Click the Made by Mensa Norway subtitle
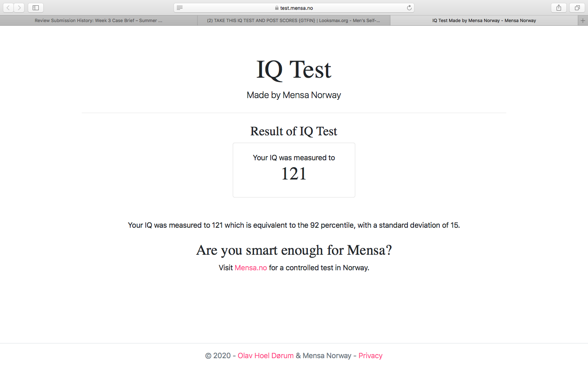 294,95
